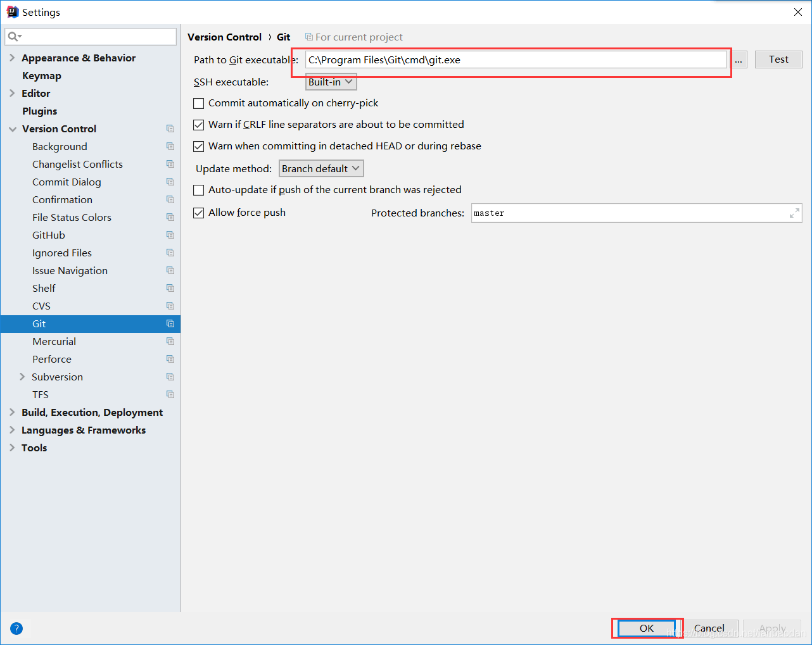
Task: Open Issue Navigation settings
Action: [x=70, y=270]
